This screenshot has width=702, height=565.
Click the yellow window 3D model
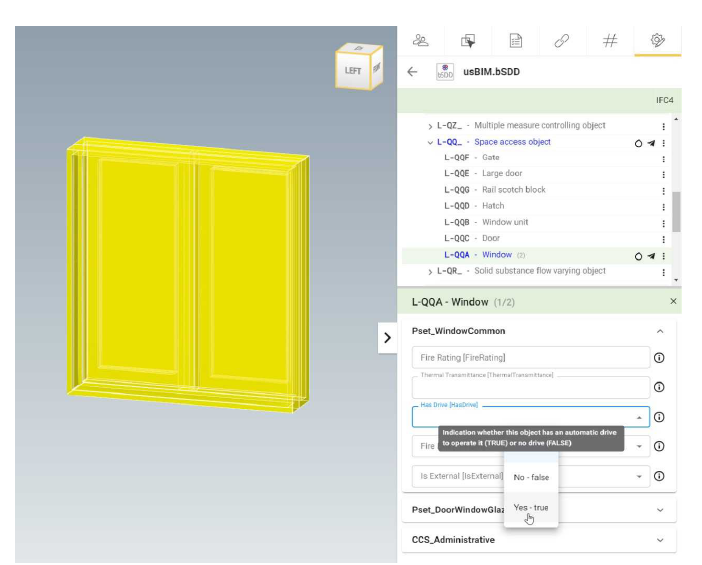[x=188, y=274]
